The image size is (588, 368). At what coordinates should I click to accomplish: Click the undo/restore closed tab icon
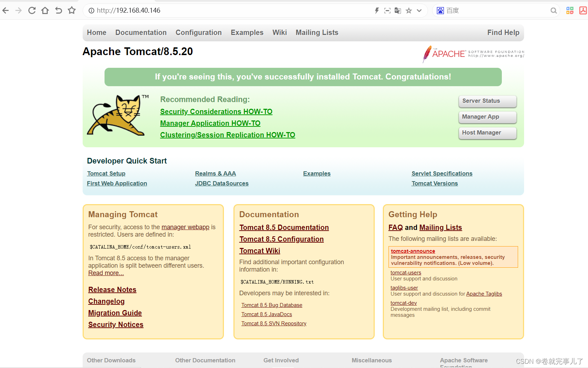59,11
